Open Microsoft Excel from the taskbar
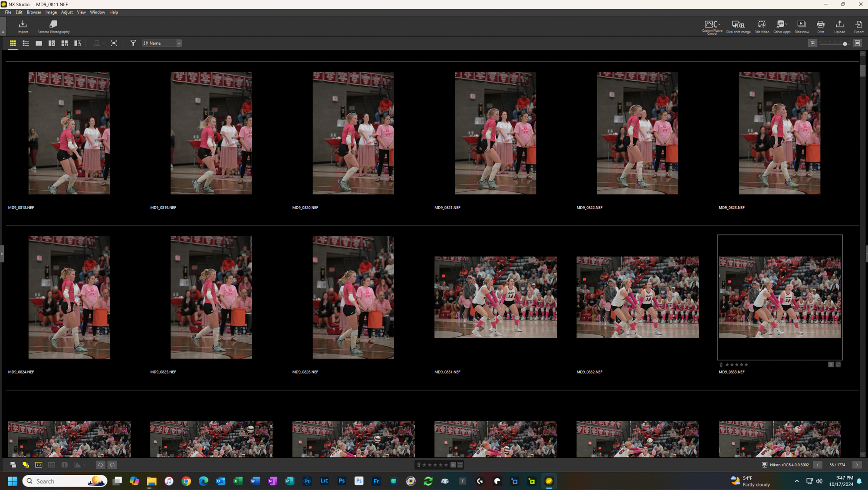The image size is (868, 490). [238, 481]
